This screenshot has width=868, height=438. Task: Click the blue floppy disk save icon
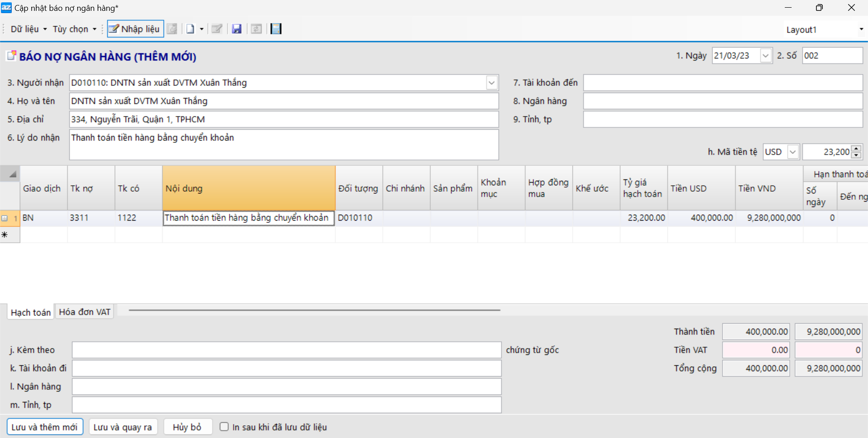coord(236,29)
